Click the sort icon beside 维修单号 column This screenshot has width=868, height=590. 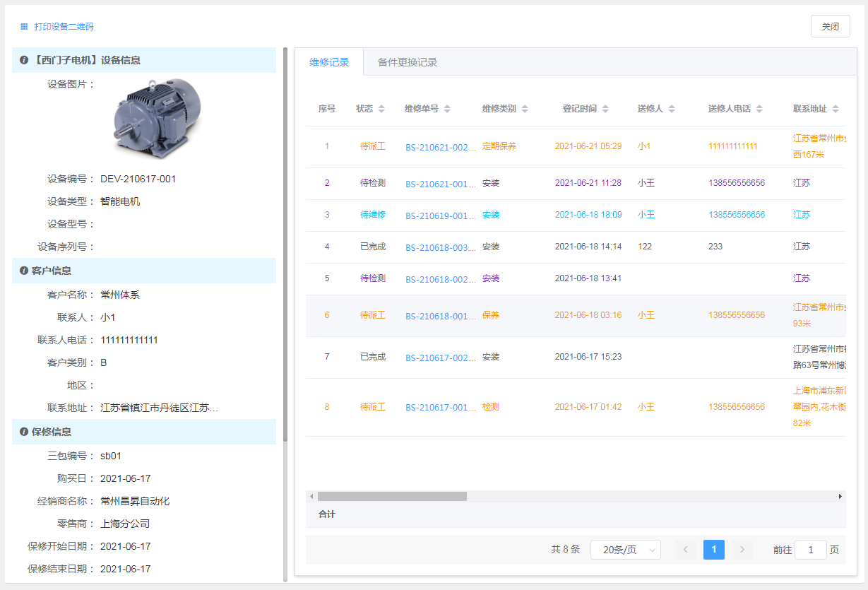click(x=447, y=109)
